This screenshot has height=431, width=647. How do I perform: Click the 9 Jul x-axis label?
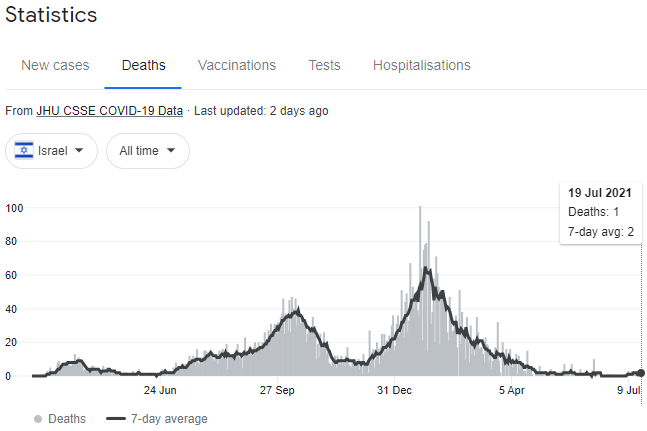(628, 390)
